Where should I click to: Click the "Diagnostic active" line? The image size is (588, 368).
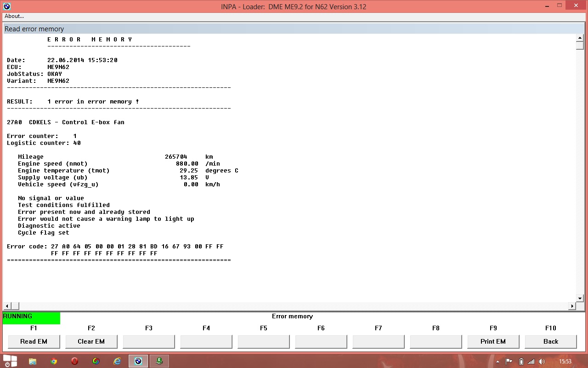point(49,226)
